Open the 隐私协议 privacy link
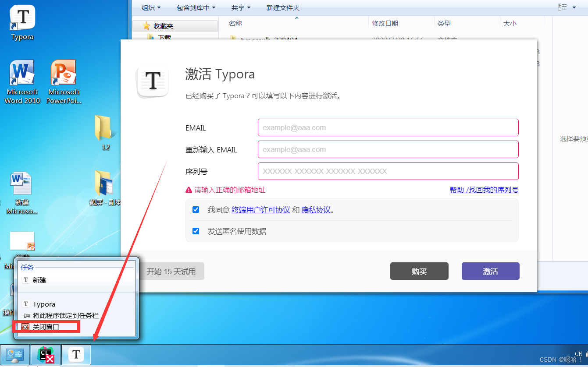588x367 pixels. [x=316, y=210]
